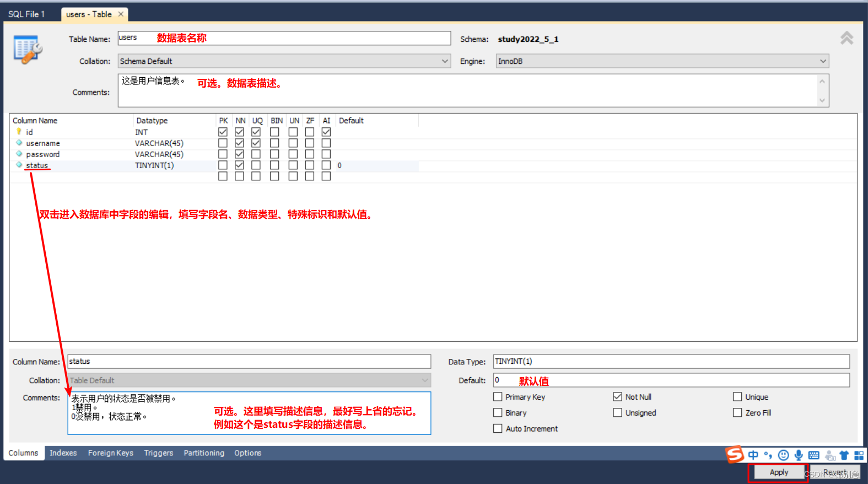Toggle ZF checkbox for id column
The image size is (868, 484).
pyautogui.click(x=310, y=132)
